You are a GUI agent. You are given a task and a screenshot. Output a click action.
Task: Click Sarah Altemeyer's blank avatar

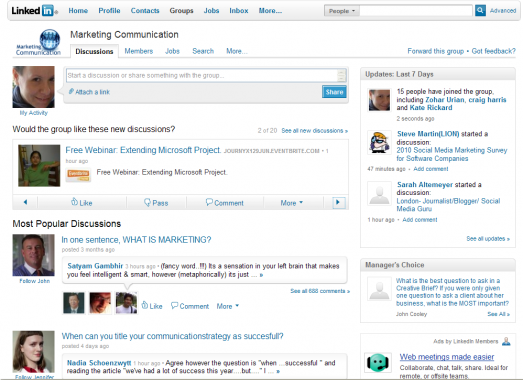point(379,193)
